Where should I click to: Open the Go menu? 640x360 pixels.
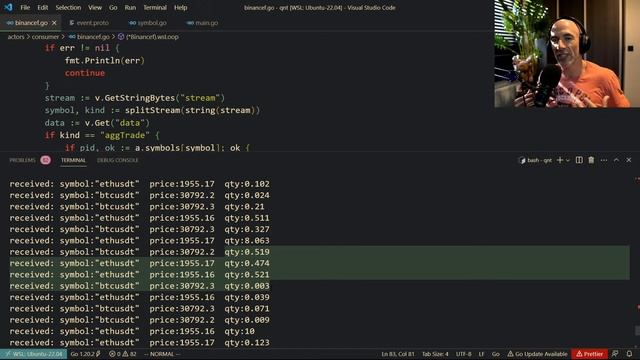tap(113, 7)
